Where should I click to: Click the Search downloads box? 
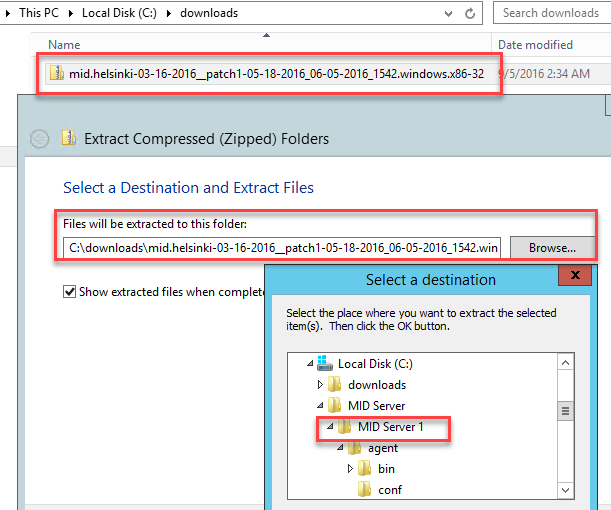[551, 13]
